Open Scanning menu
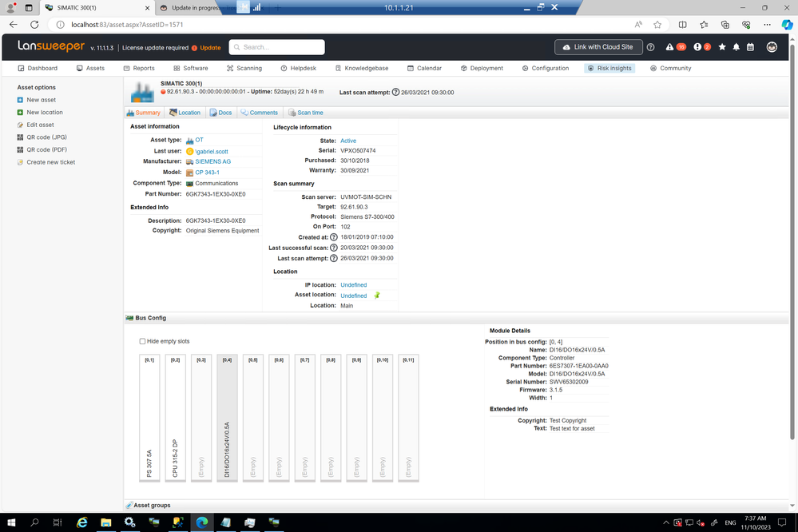 244,68
